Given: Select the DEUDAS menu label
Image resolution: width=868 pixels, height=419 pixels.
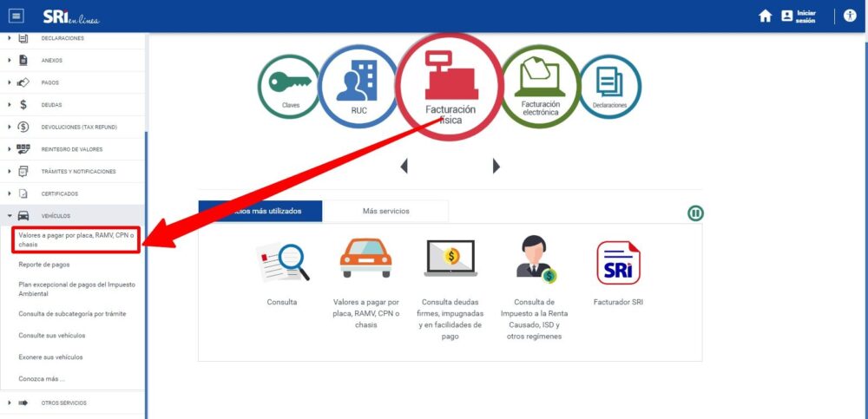Looking at the screenshot, I should [51, 105].
